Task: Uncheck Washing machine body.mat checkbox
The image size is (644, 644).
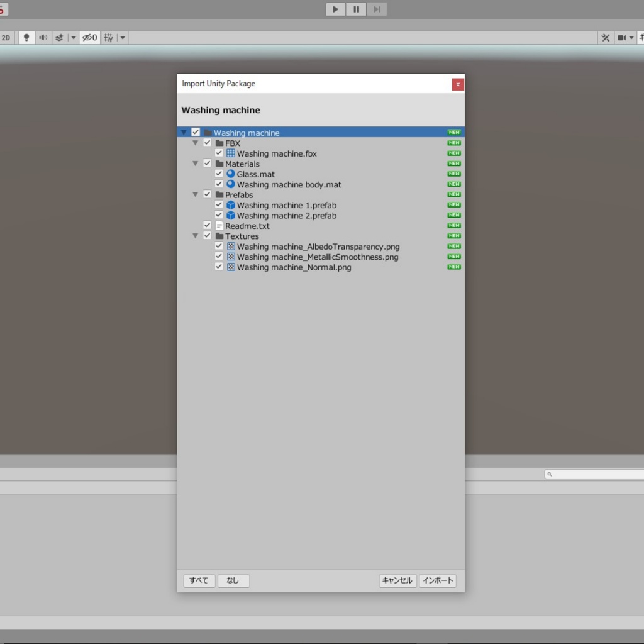Action: (x=219, y=184)
